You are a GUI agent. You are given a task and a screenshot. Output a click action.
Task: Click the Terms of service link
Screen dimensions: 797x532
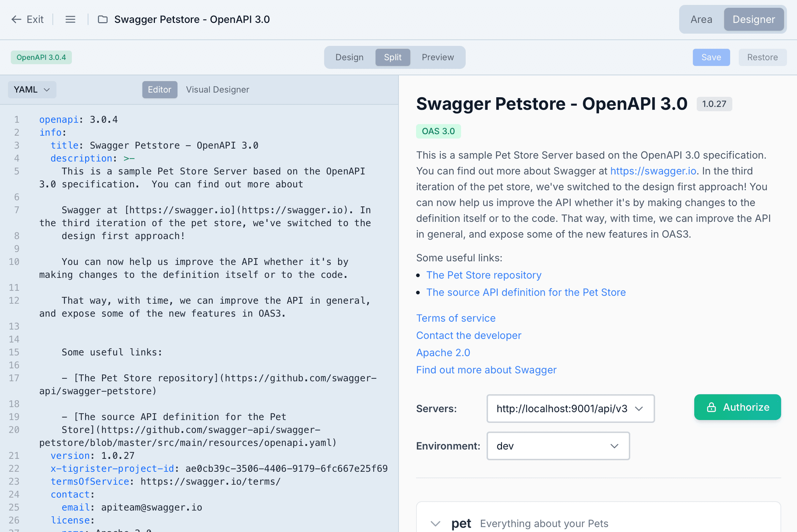[456, 318]
